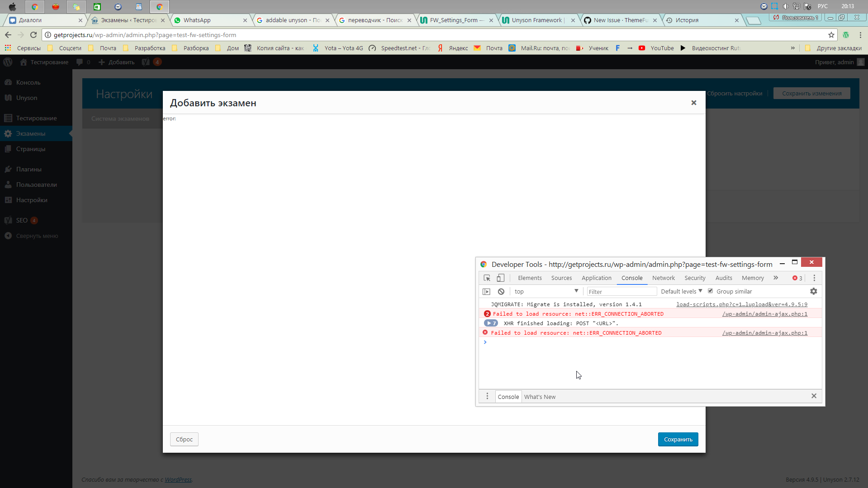This screenshot has height=488, width=868.
Task: Click the site info icon in address bar
Action: (x=48, y=35)
